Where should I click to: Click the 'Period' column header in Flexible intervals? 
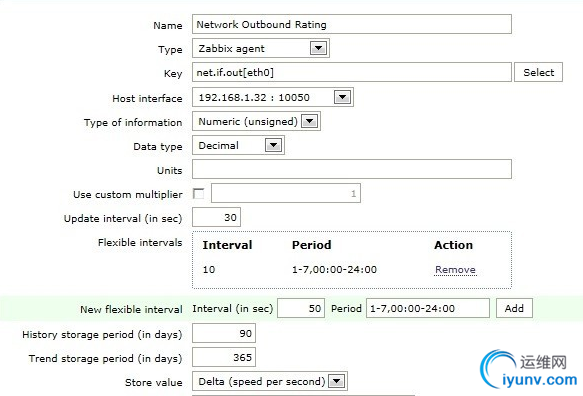tap(312, 245)
